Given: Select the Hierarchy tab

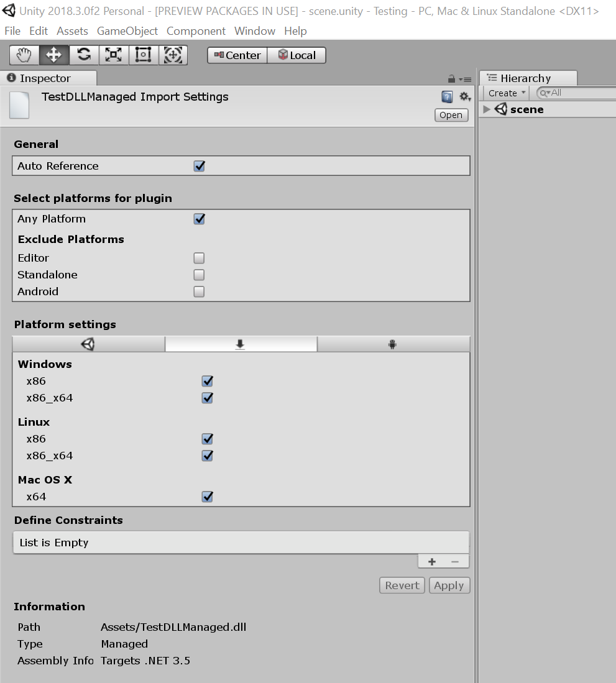Looking at the screenshot, I should tap(528, 78).
